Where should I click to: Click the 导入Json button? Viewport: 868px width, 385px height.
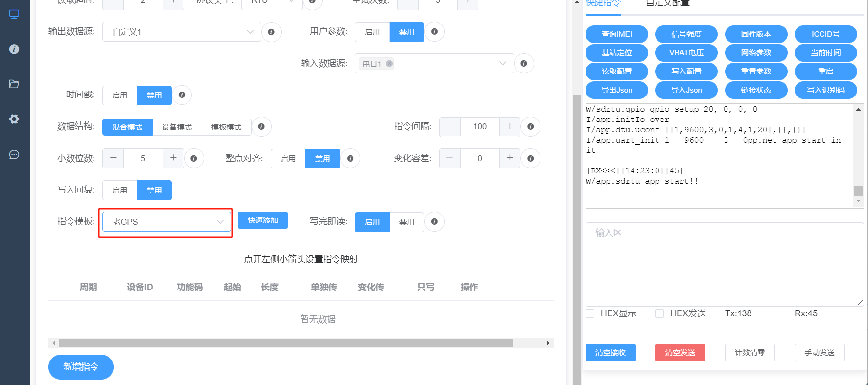click(x=686, y=90)
